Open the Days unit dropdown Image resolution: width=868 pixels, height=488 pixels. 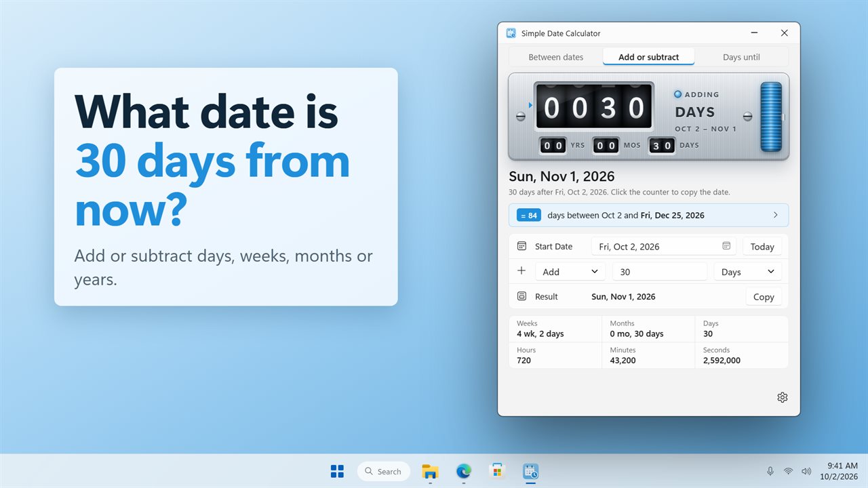(x=747, y=272)
